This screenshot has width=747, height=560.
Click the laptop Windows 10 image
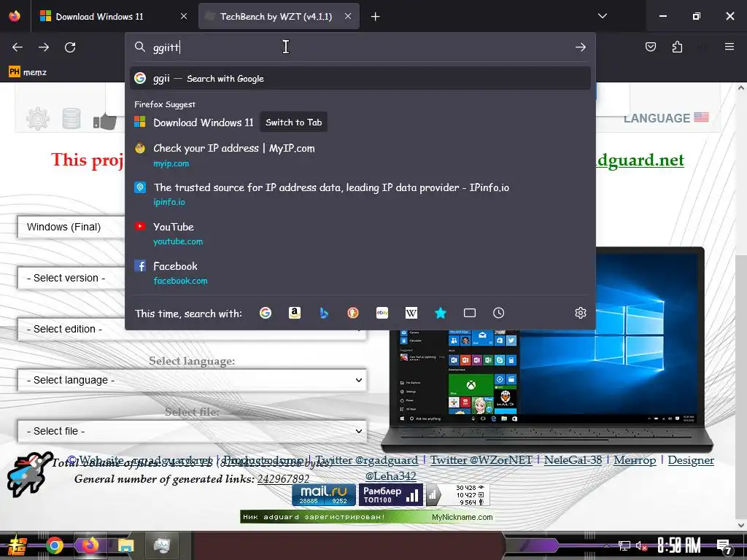point(547,350)
